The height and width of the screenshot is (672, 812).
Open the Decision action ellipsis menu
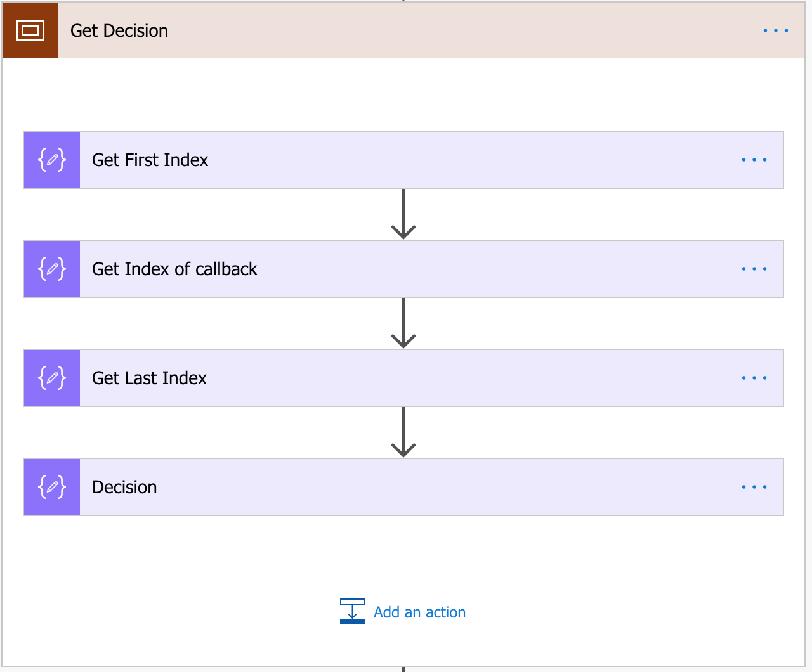754,487
